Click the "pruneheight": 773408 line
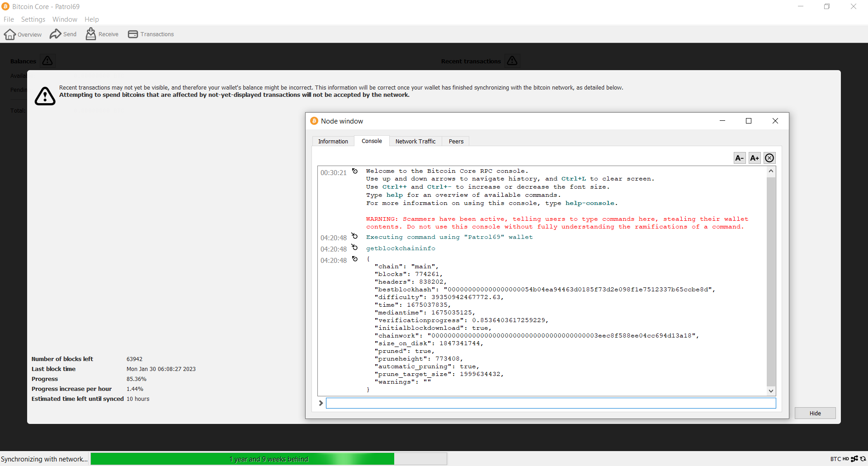This screenshot has height=466, width=868. click(418, 359)
